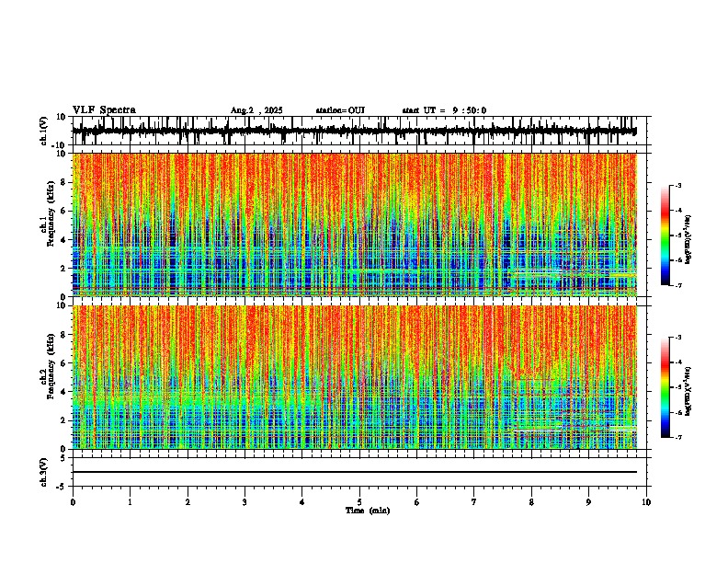The image size is (728, 563).
Task: Click the start UT = 9:50:0 text
Action: [444, 110]
